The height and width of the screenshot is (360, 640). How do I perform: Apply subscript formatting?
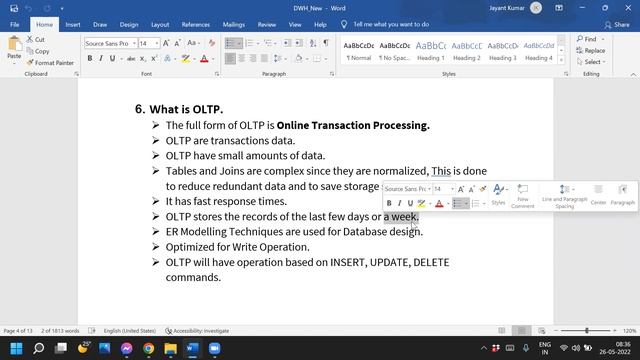point(142,59)
